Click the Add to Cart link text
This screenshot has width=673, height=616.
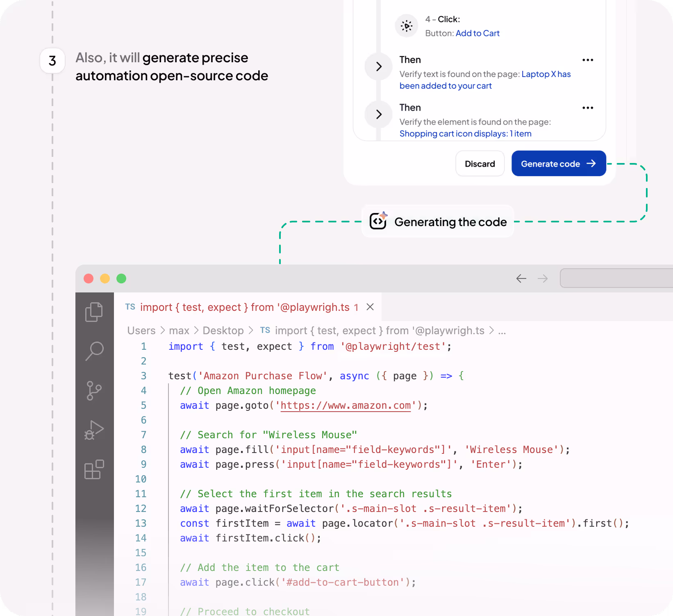click(x=477, y=33)
